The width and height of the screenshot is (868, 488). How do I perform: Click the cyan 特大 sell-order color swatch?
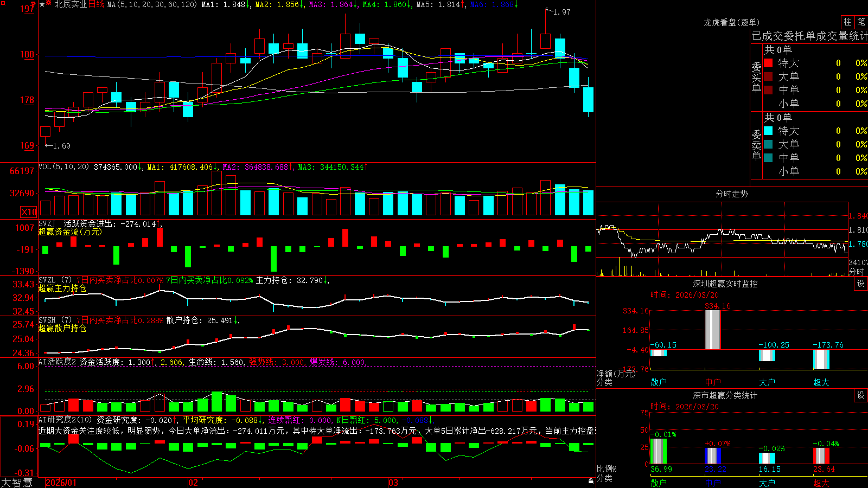click(x=768, y=131)
